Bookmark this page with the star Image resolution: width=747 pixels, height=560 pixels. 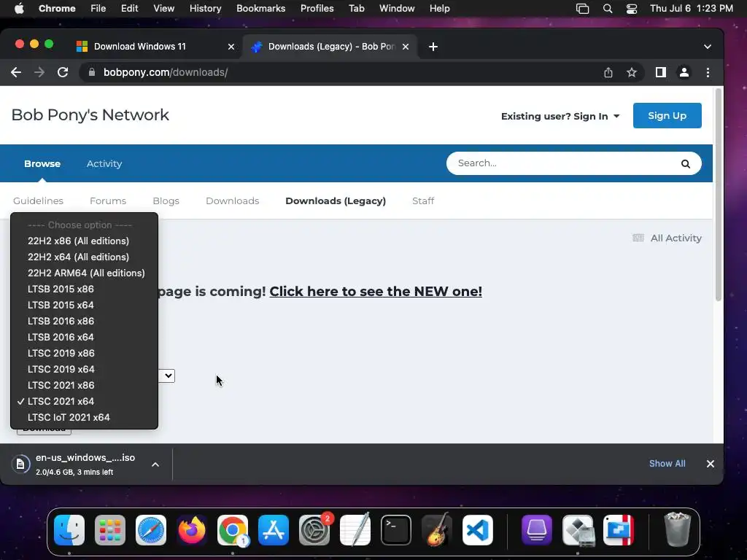(x=632, y=72)
